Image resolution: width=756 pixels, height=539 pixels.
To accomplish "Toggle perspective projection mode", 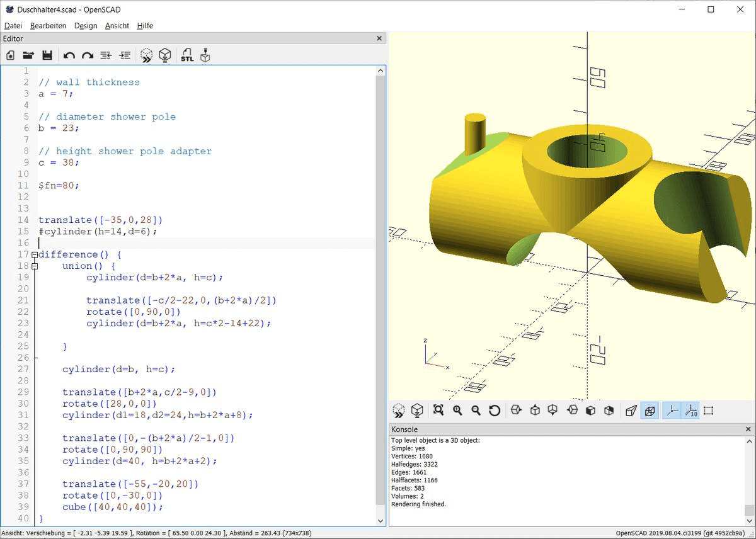I will 631,410.
